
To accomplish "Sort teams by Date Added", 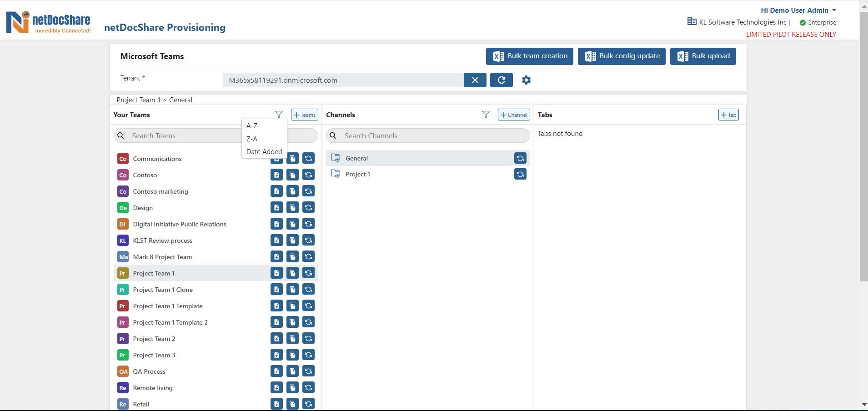I will point(264,152).
